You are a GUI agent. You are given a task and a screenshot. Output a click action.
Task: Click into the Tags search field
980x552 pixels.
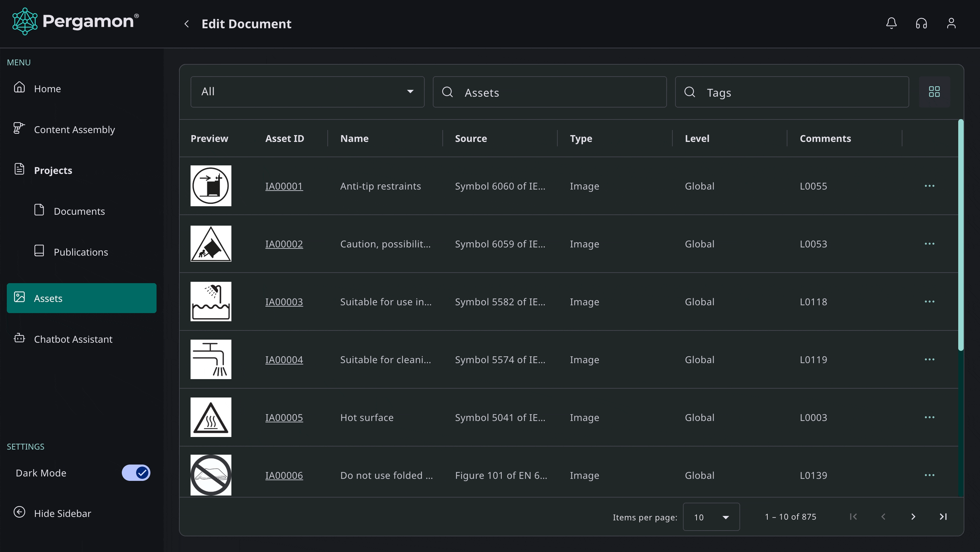(792, 92)
